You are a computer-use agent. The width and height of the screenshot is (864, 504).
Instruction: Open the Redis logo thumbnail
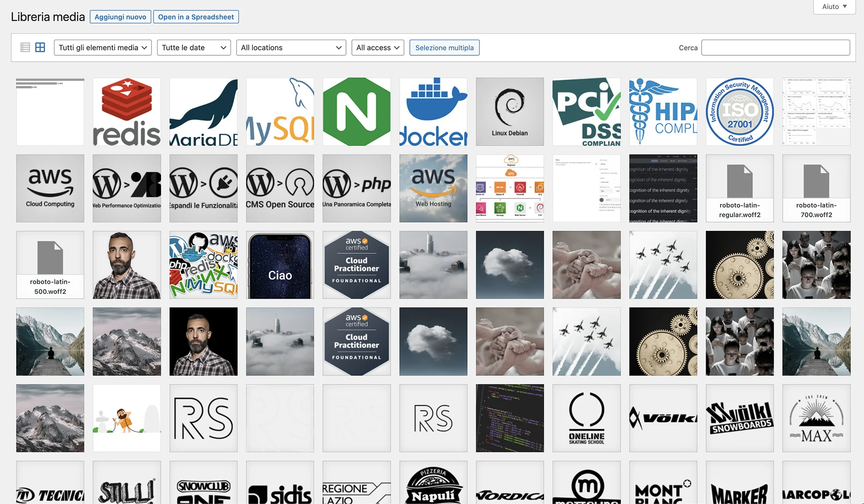(127, 112)
